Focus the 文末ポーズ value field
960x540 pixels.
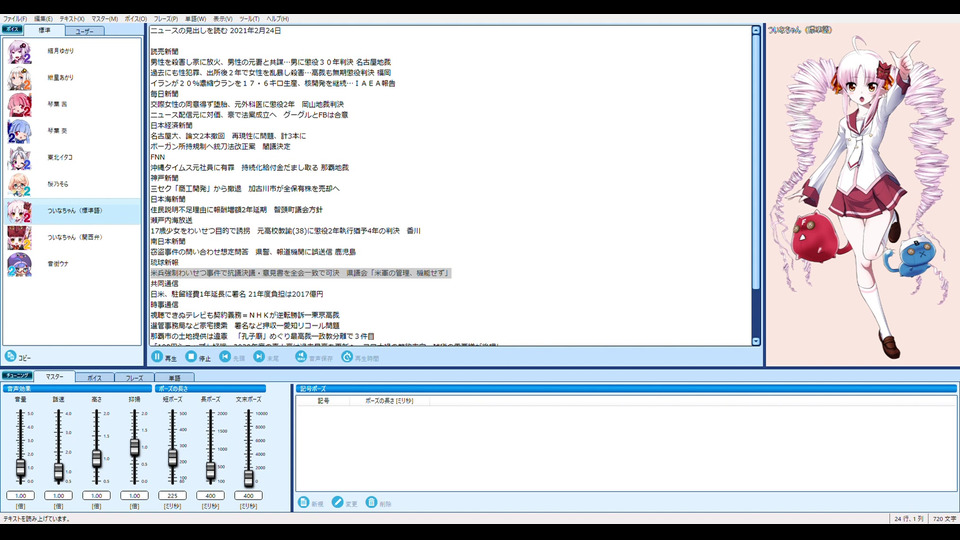[248, 495]
